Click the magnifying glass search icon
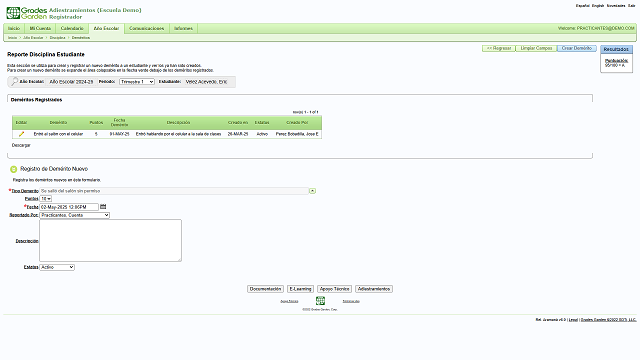Image resolution: width=640 pixels, height=360 pixels. [x=14, y=82]
